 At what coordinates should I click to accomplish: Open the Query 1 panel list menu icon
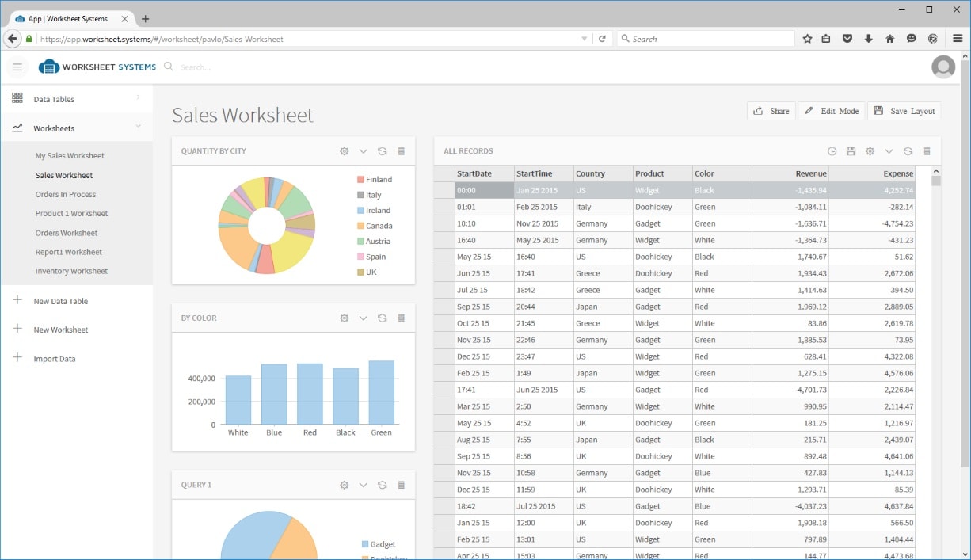[401, 486]
